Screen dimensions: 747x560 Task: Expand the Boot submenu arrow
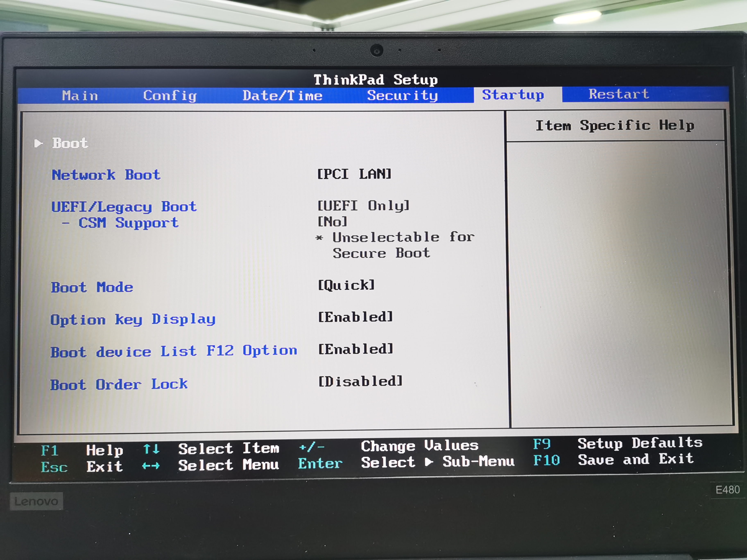pos(38,143)
